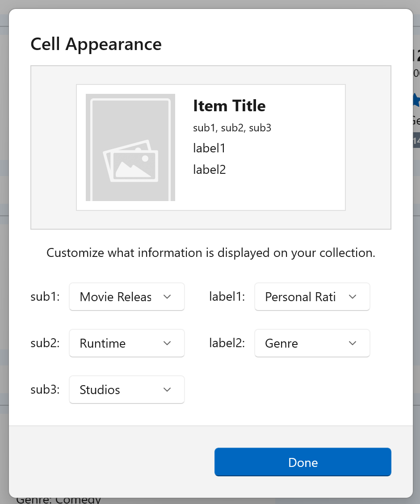Click the Cell Appearance dialog heading
This screenshot has width=420, height=504.
[x=96, y=44]
